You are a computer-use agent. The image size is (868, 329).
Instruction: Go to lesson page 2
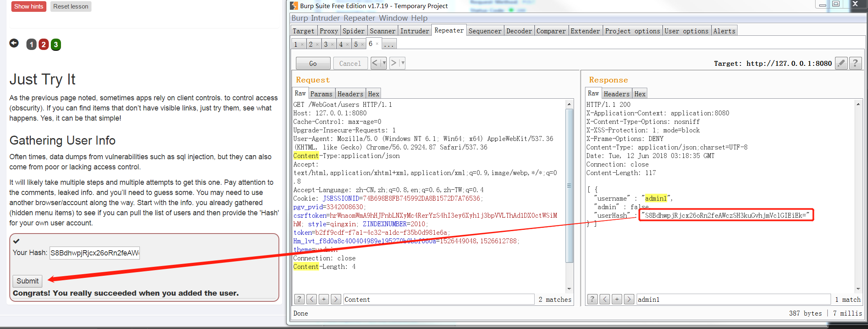pos(44,44)
